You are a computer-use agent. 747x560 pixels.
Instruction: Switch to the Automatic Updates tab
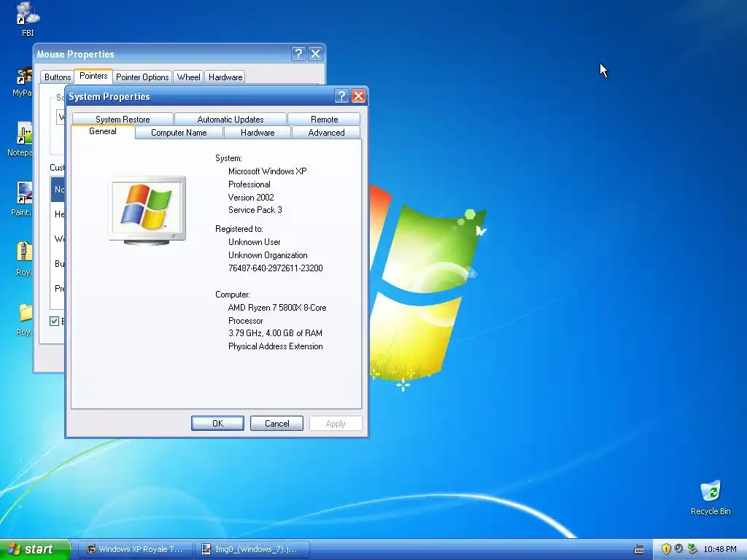point(230,119)
